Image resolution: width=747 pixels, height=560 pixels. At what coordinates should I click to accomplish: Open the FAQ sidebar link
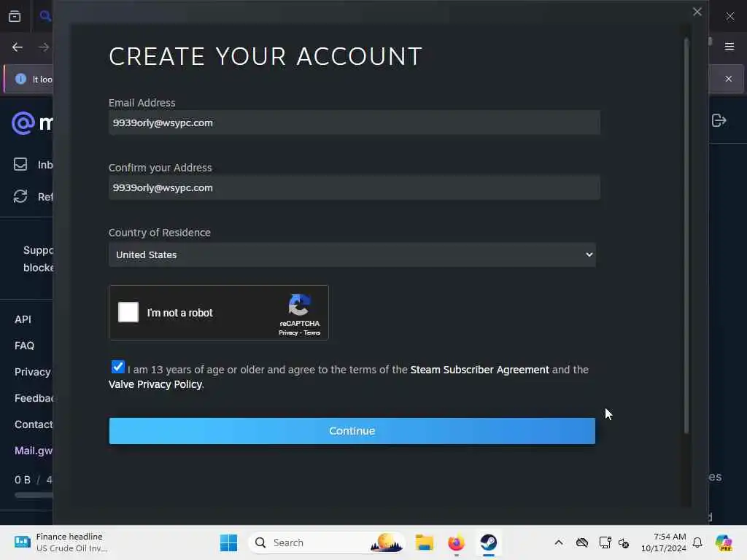24,346
